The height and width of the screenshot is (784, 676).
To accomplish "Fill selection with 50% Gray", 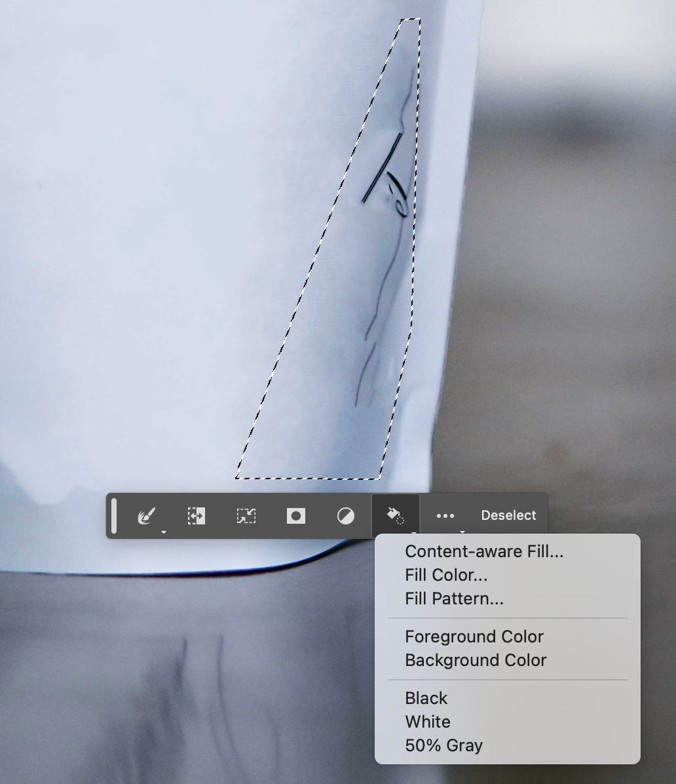I will [x=443, y=745].
